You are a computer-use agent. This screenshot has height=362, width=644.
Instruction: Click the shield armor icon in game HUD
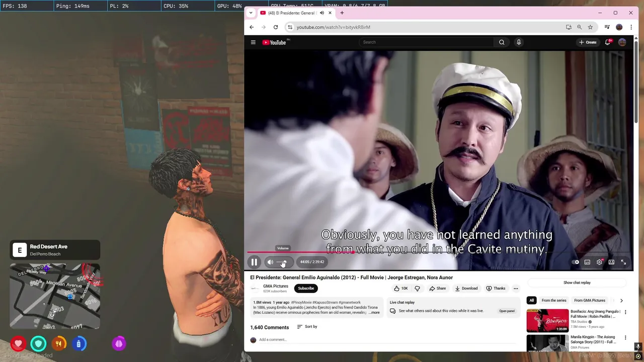pos(38,344)
